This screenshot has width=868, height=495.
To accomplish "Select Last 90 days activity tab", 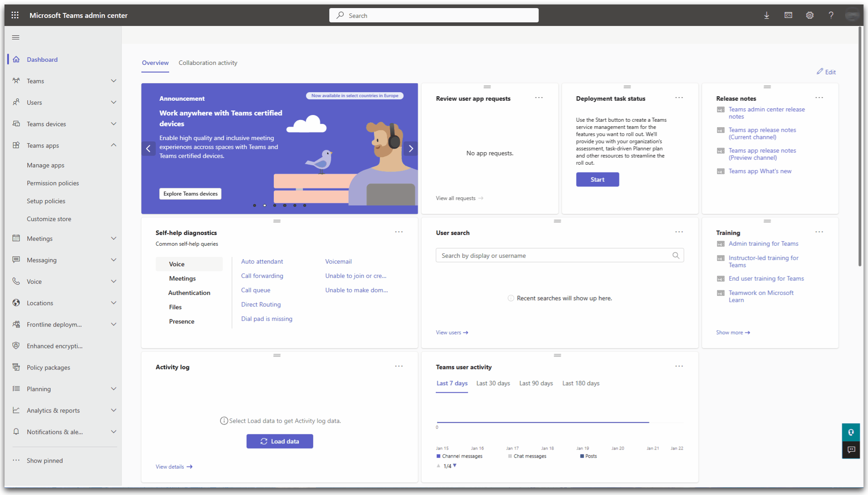I will 536,383.
